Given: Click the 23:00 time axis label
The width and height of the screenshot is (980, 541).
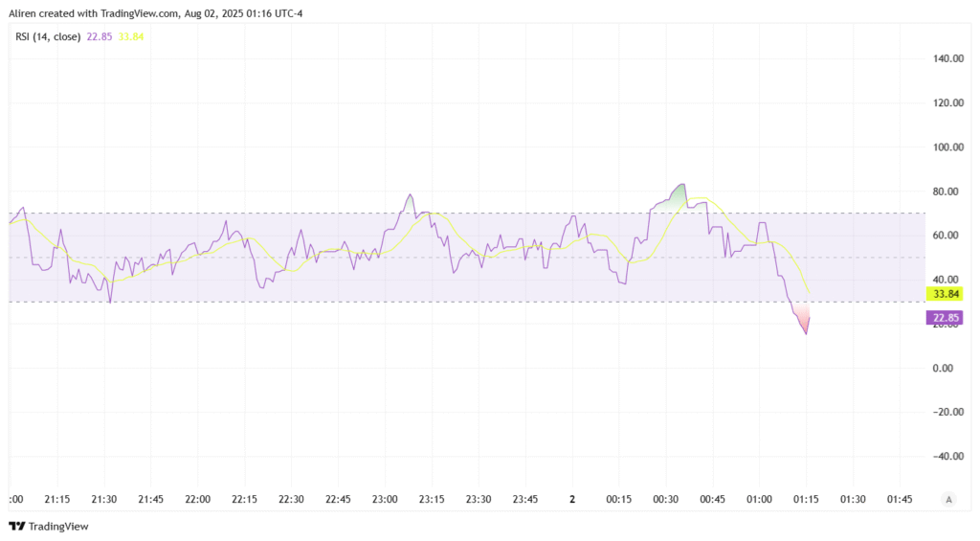Looking at the screenshot, I should click(385, 499).
